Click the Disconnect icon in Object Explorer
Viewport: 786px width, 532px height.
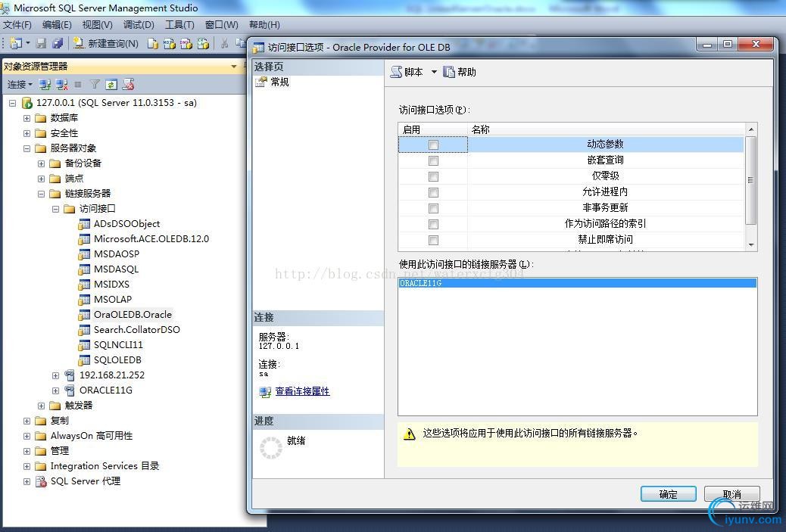coord(61,85)
